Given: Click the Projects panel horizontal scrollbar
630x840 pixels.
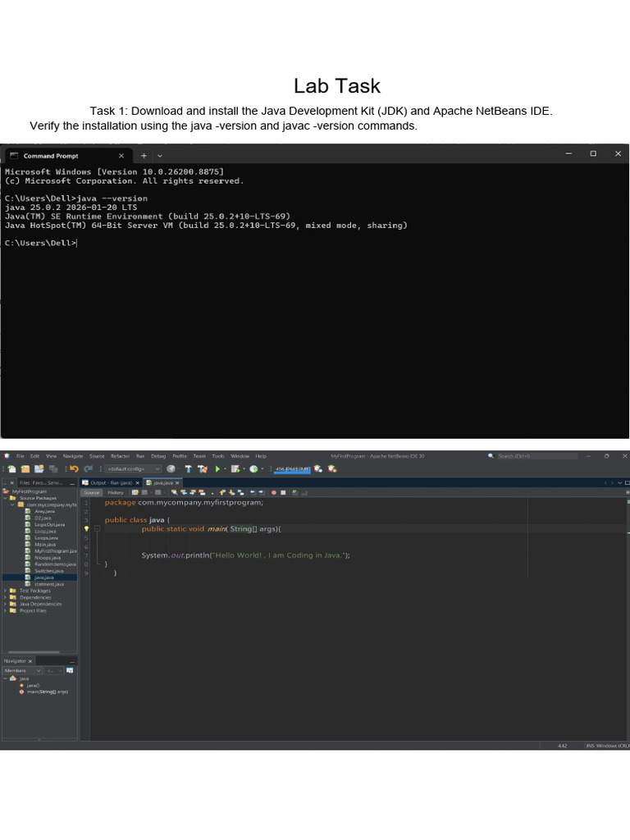Looking at the screenshot, I should [x=34, y=652].
